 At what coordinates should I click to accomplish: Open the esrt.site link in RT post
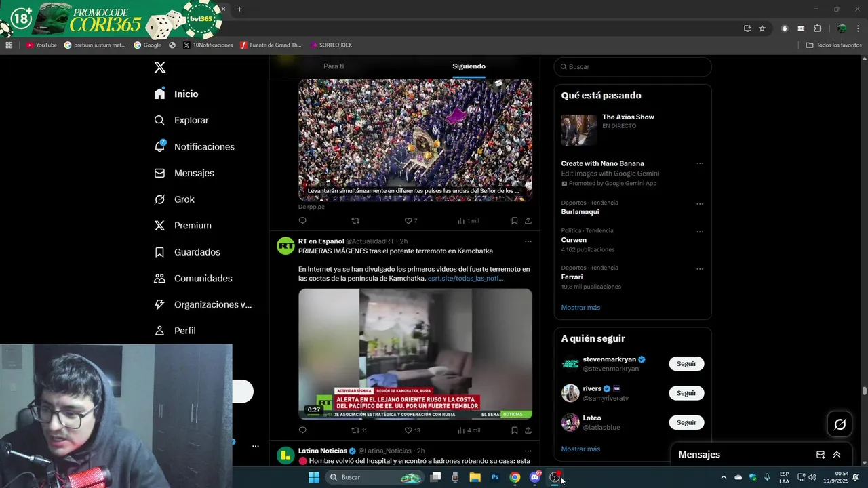(x=465, y=279)
